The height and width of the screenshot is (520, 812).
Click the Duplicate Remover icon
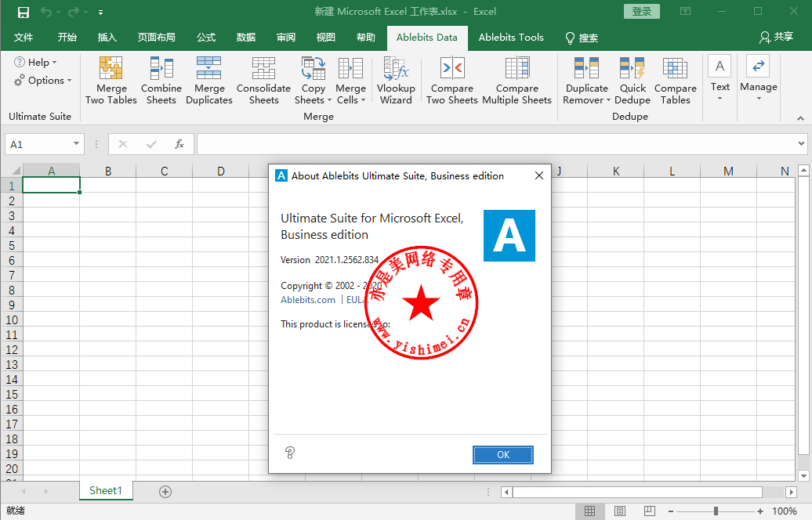(587, 68)
